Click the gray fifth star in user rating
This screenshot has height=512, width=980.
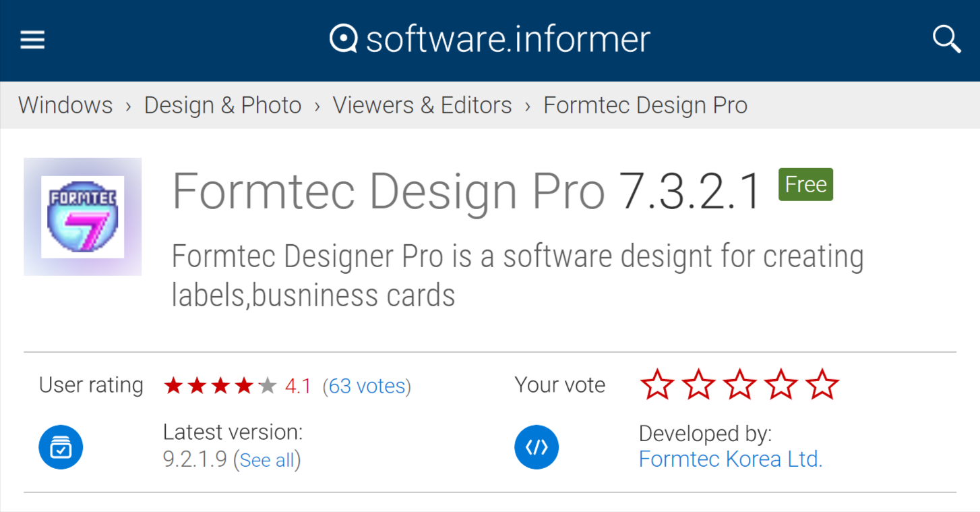[x=266, y=385]
